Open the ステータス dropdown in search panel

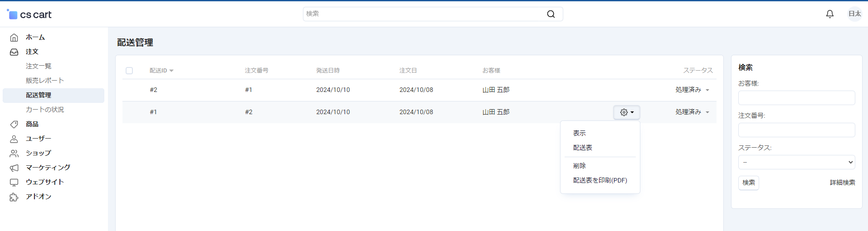click(x=796, y=162)
